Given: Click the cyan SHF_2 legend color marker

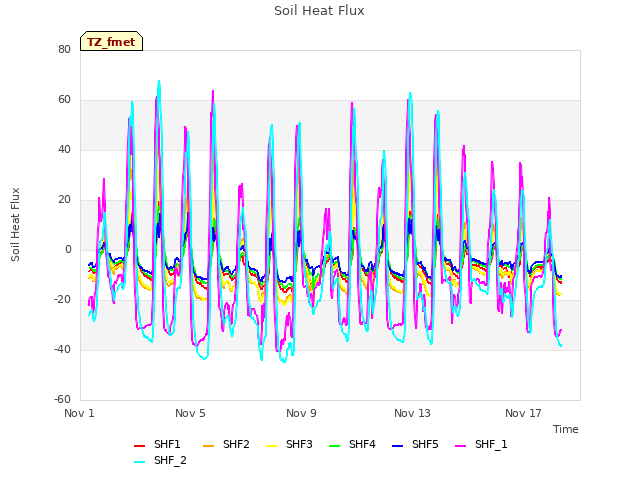Looking at the screenshot, I should tap(140, 462).
